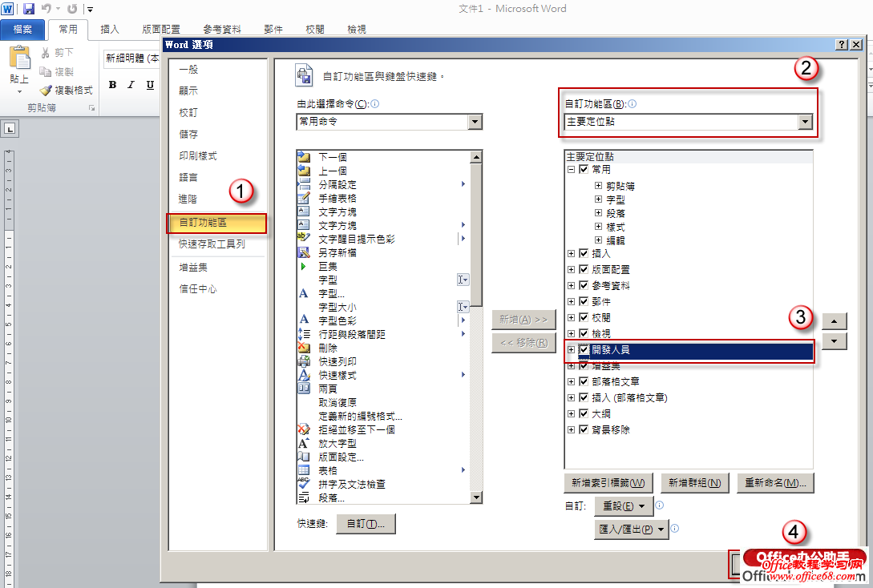Toggle Underline formatting button

(x=150, y=85)
